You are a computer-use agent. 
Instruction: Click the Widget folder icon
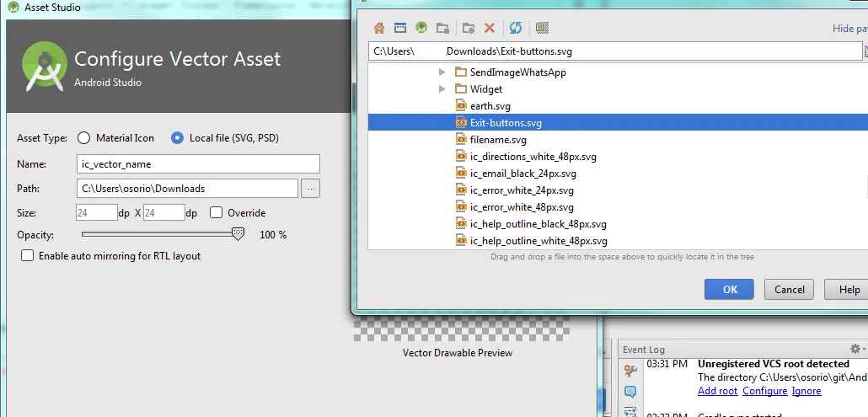[461, 89]
